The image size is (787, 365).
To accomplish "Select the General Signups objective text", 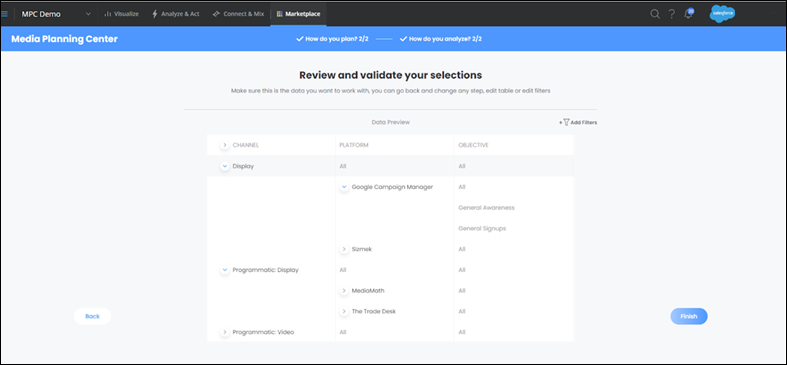I will click(482, 228).
